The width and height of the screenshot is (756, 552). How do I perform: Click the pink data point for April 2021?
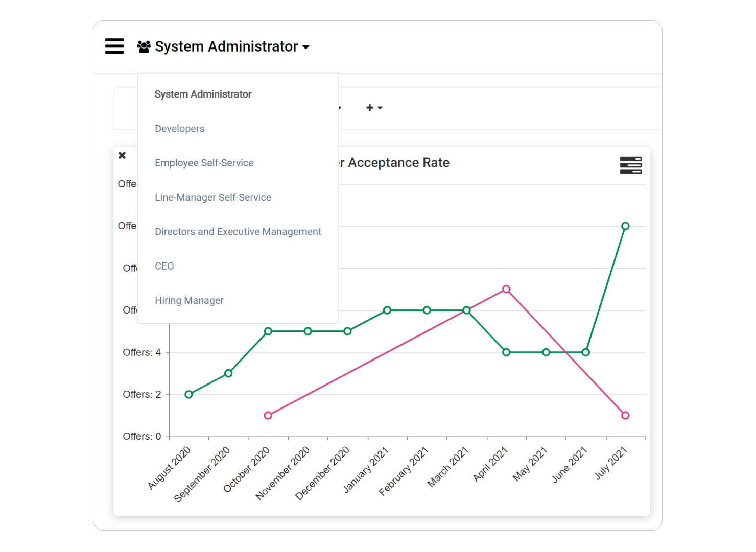click(506, 289)
